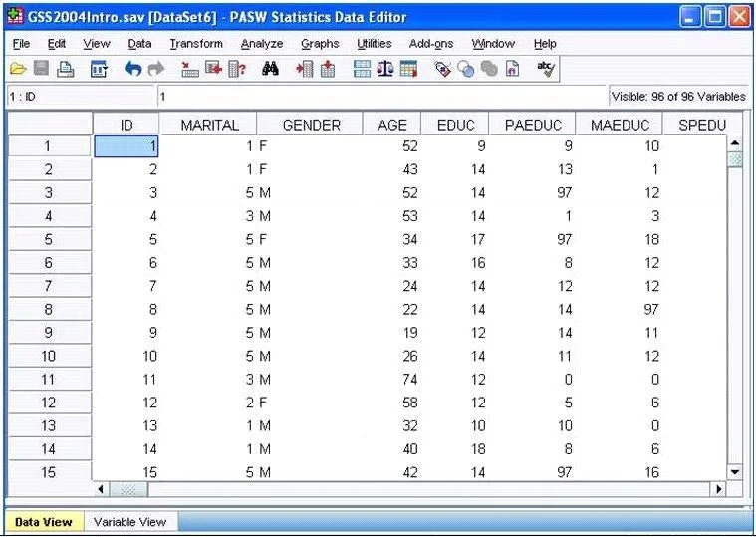Click the horizontal scrollbar left arrow
The image size is (756, 537).
[x=101, y=489]
